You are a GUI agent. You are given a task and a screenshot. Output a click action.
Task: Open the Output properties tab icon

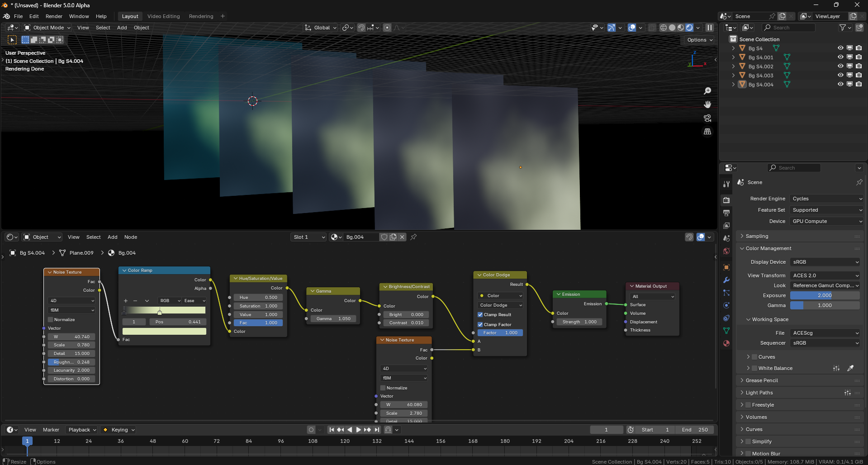click(x=726, y=213)
